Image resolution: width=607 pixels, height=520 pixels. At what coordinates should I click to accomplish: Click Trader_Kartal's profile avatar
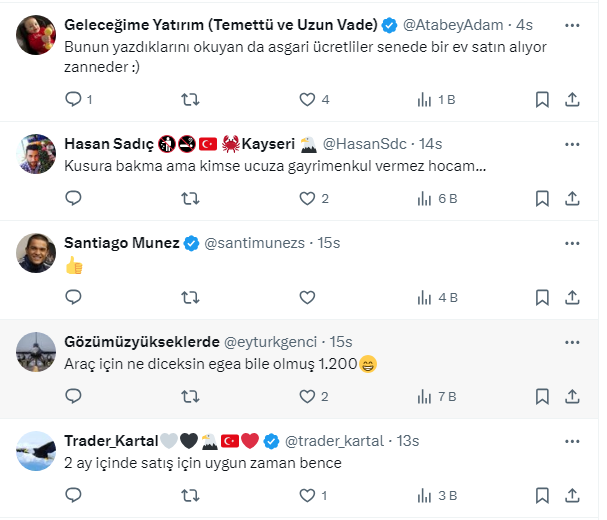pyautogui.click(x=37, y=451)
